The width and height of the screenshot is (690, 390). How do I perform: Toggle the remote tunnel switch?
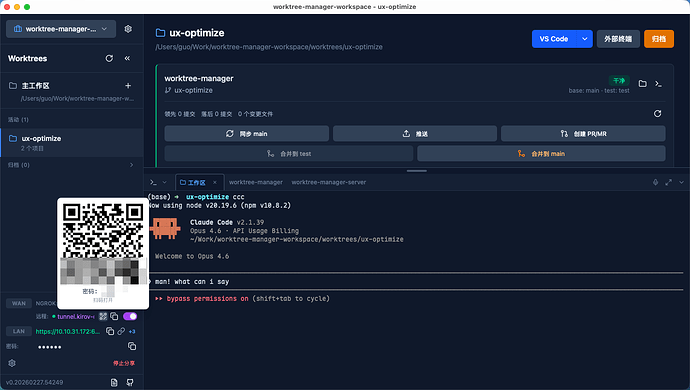[130, 316]
